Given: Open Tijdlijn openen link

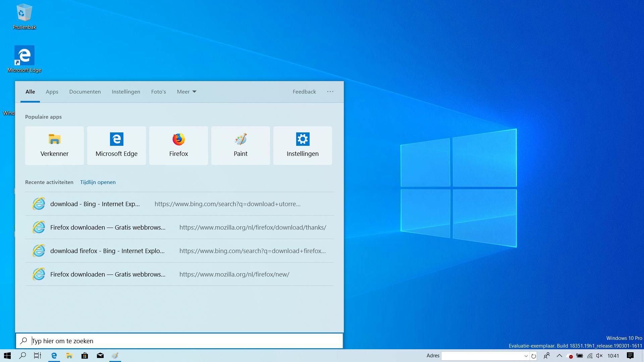Looking at the screenshot, I should (98, 182).
